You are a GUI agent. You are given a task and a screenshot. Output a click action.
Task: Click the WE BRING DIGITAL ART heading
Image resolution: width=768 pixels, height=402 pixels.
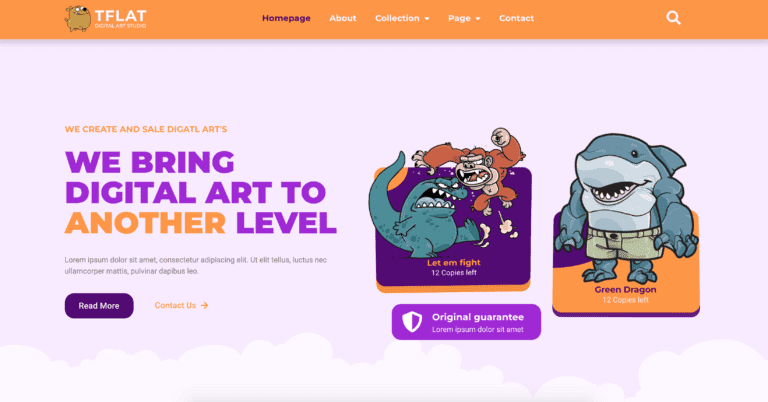tap(201, 192)
